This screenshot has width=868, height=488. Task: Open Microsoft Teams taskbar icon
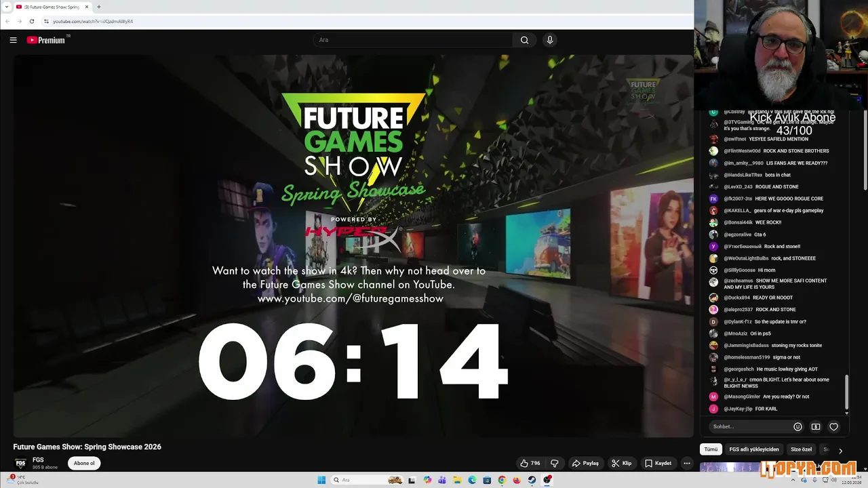coord(442,480)
